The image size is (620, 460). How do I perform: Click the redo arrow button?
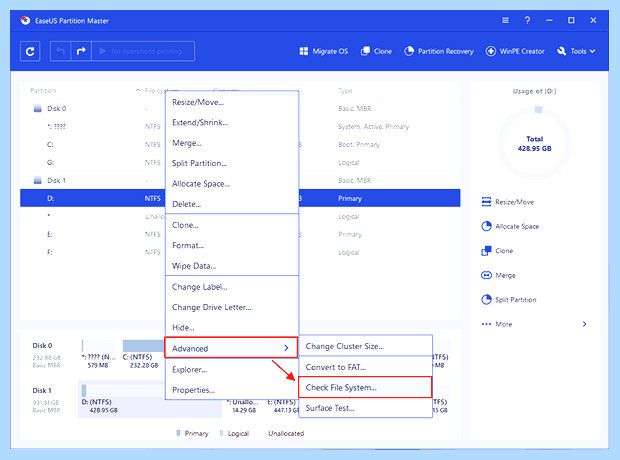coord(81,51)
